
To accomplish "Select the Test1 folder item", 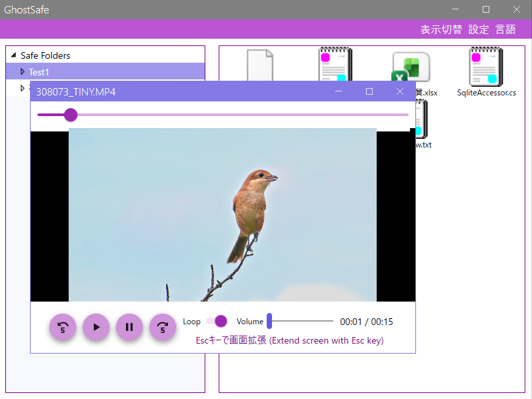I will (x=39, y=71).
